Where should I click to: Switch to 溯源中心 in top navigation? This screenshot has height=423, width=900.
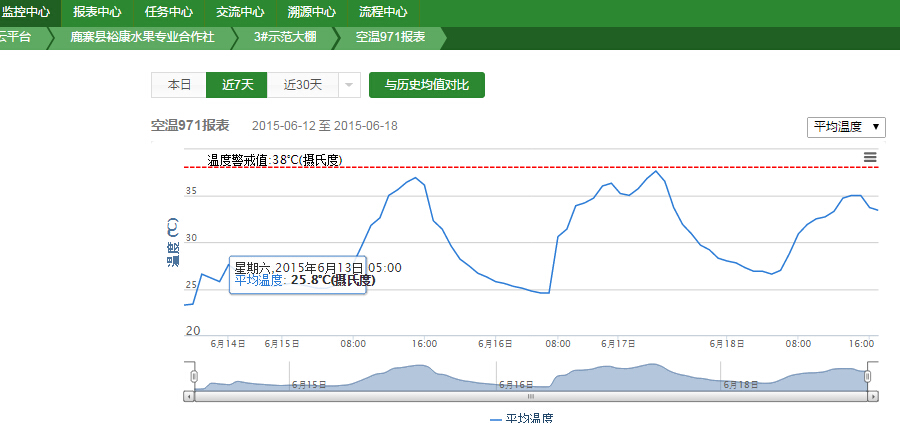pyautogui.click(x=311, y=12)
